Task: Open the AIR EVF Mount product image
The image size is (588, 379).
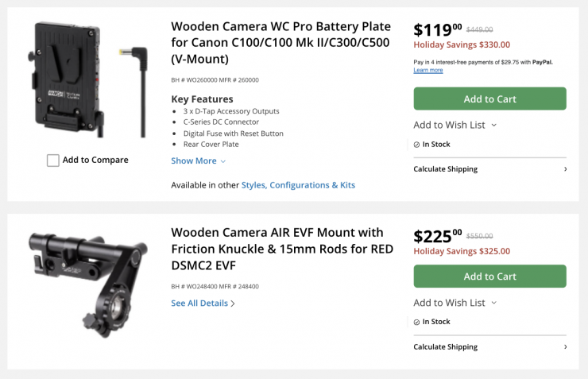Action: pos(86,283)
